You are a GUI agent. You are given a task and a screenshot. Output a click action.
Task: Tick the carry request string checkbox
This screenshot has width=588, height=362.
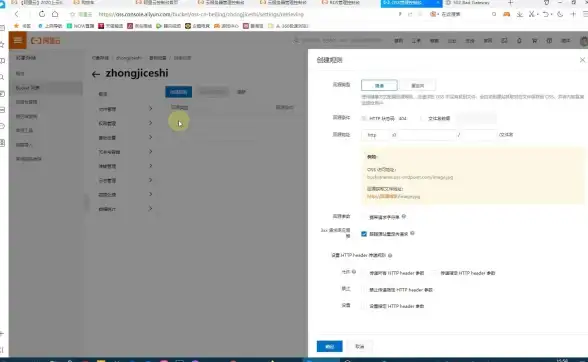(364, 217)
